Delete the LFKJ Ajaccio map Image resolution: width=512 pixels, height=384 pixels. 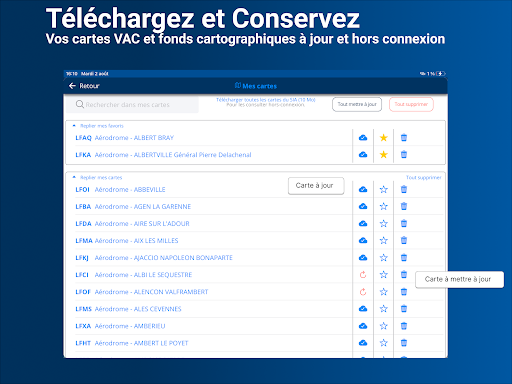(404, 258)
